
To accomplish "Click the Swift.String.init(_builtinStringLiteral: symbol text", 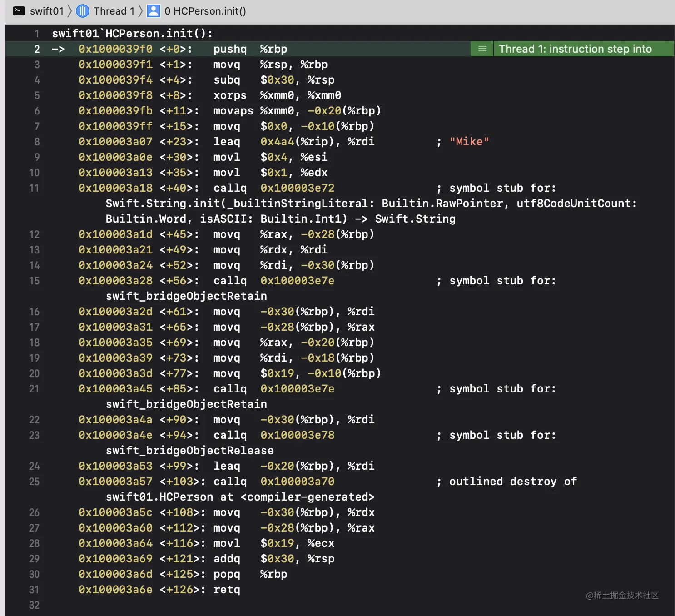I will (x=240, y=204).
